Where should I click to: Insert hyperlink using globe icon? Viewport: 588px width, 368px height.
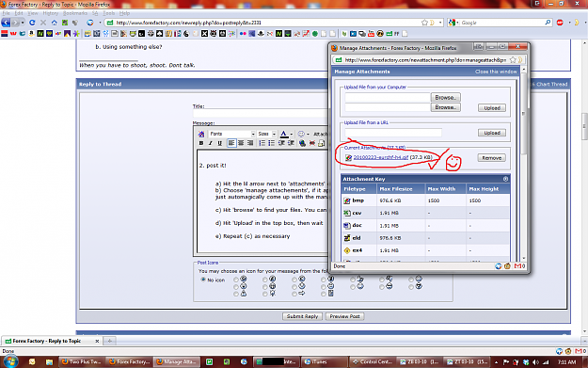[x=302, y=143]
